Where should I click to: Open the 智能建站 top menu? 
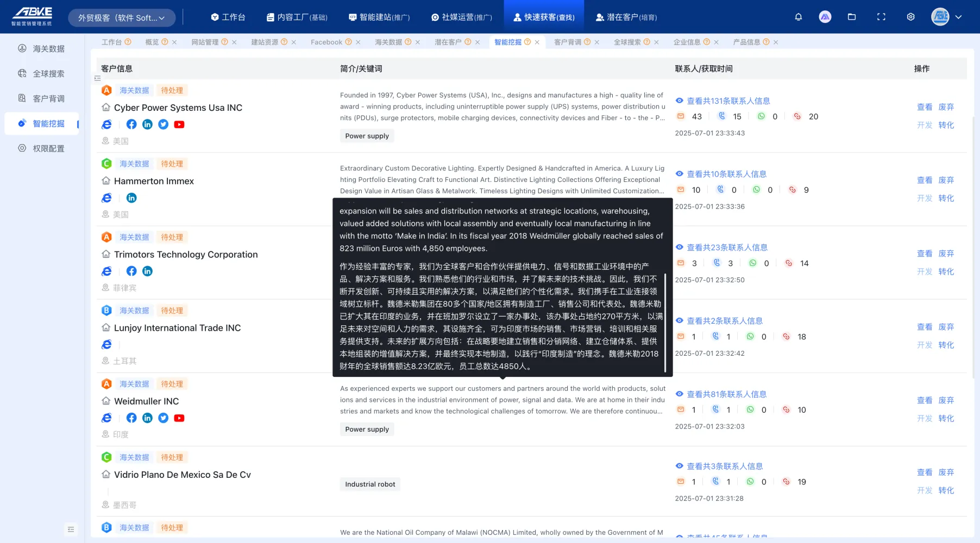(379, 17)
